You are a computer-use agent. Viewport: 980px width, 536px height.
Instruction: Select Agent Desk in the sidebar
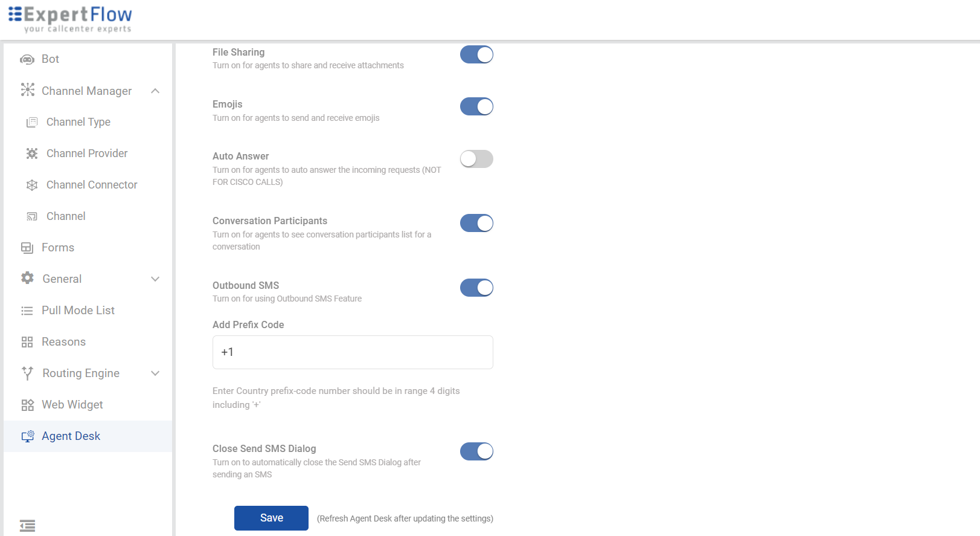coord(71,436)
